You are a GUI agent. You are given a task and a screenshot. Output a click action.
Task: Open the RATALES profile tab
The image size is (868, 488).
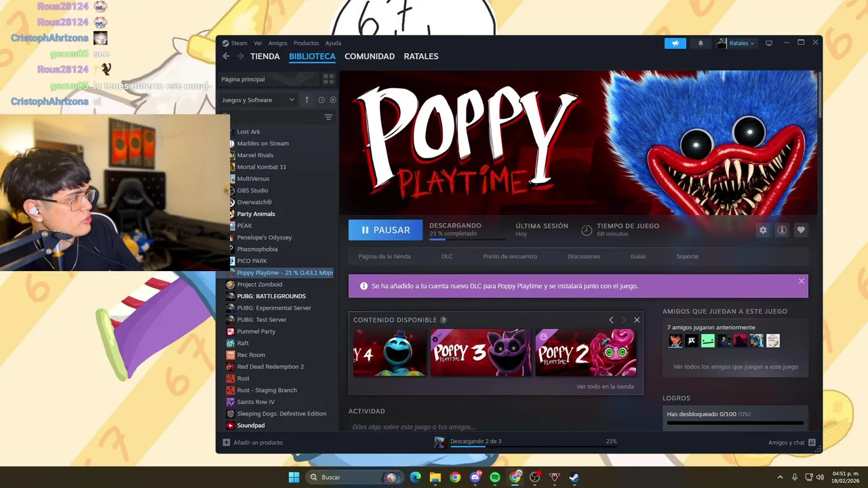(x=421, y=56)
